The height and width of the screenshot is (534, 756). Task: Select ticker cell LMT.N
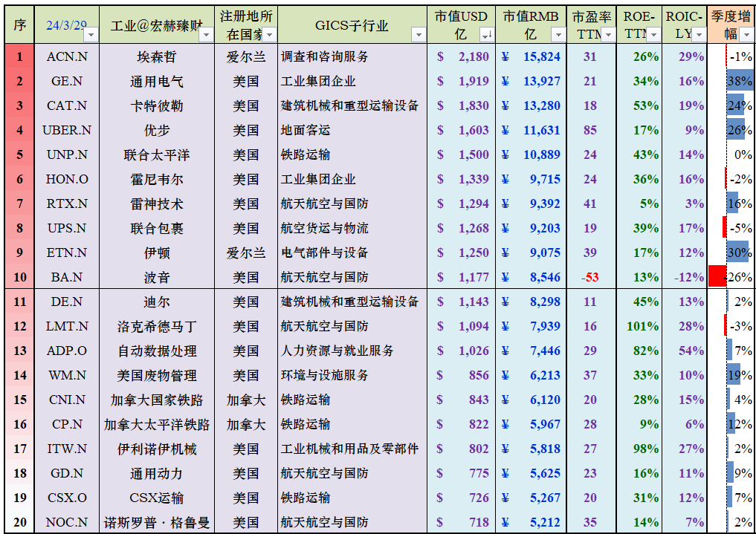coord(67,327)
